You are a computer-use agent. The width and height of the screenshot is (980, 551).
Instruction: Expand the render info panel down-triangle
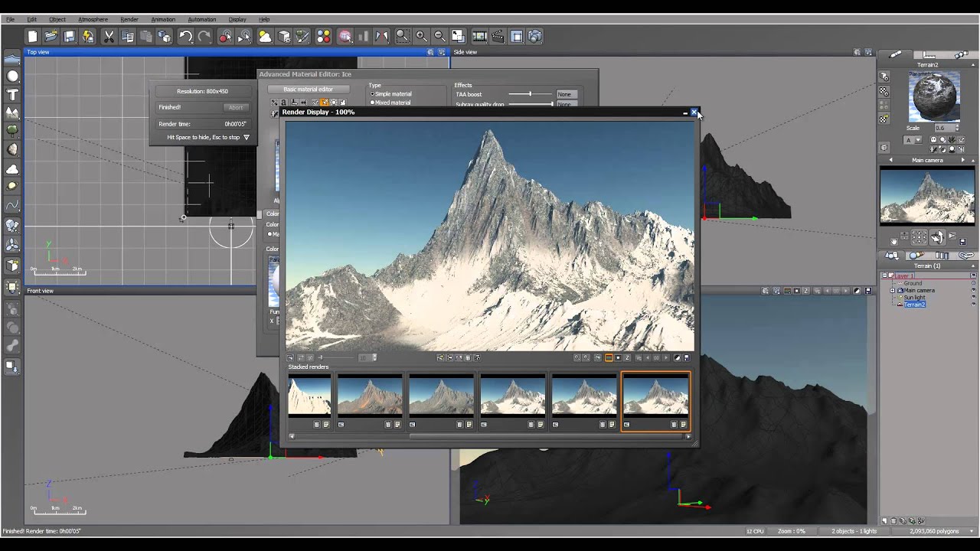(247, 138)
